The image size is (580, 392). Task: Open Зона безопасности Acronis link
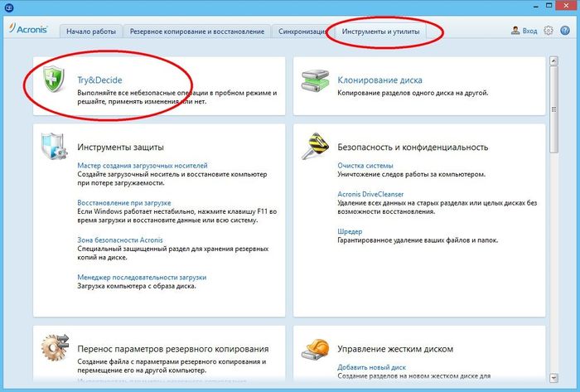click(x=120, y=240)
